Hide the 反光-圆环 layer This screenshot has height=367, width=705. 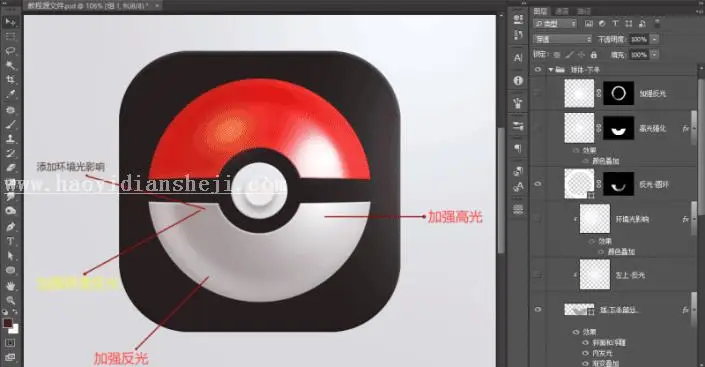coord(538,184)
